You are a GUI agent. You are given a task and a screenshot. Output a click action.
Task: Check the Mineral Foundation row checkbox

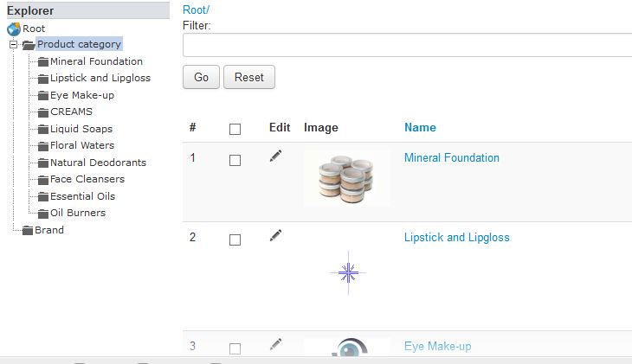pos(235,160)
